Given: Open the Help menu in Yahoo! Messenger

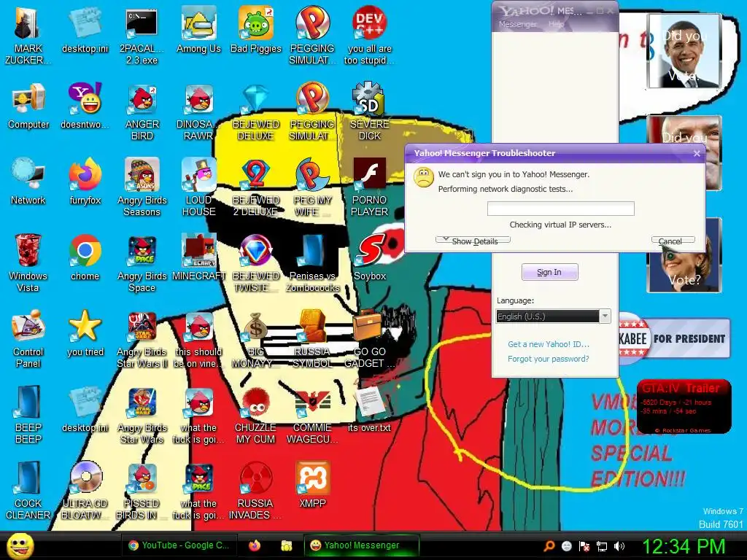Looking at the screenshot, I should coord(556,24).
